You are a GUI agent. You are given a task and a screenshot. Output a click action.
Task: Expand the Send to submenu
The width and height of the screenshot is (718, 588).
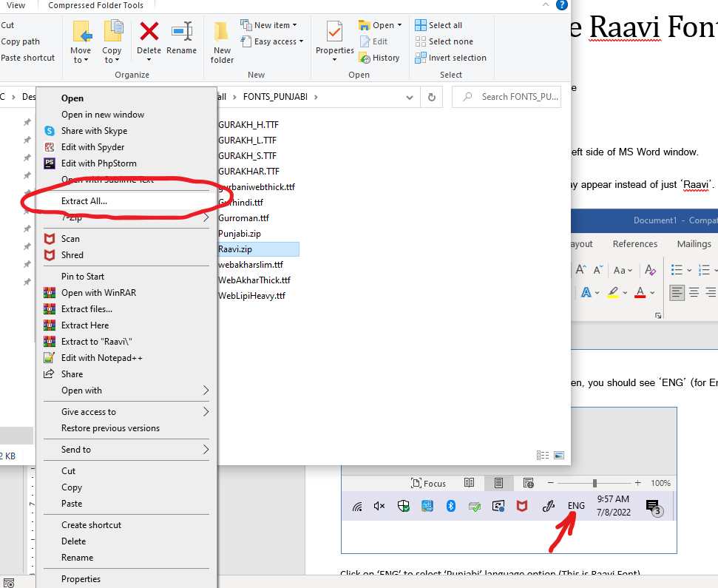point(206,450)
